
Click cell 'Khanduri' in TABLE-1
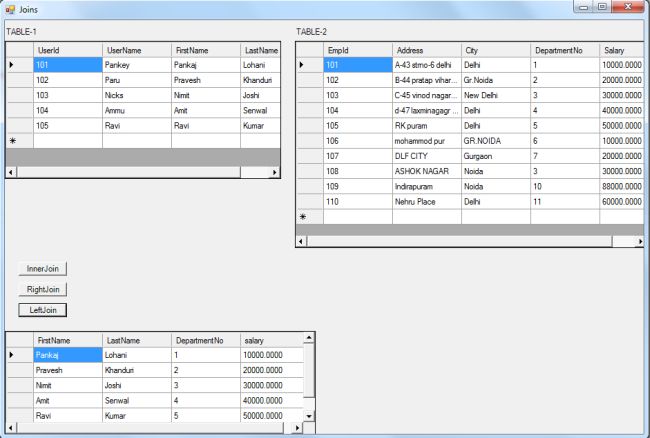(x=260, y=80)
